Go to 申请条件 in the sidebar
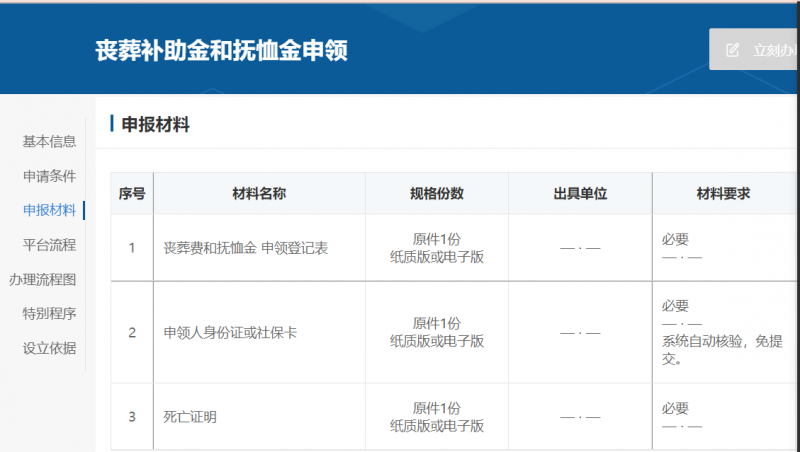800x452 pixels. pyautogui.click(x=49, y=176)
